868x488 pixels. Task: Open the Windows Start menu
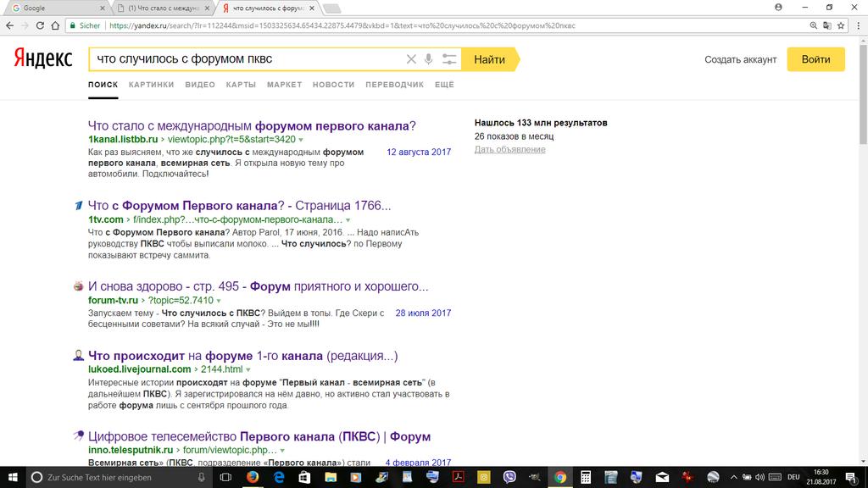point(13,477)
